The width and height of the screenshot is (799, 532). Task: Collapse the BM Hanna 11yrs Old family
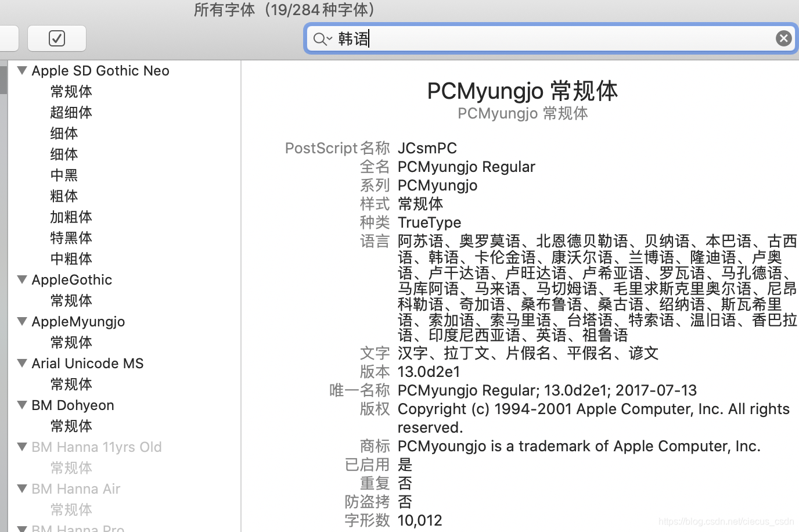(23, 447)
